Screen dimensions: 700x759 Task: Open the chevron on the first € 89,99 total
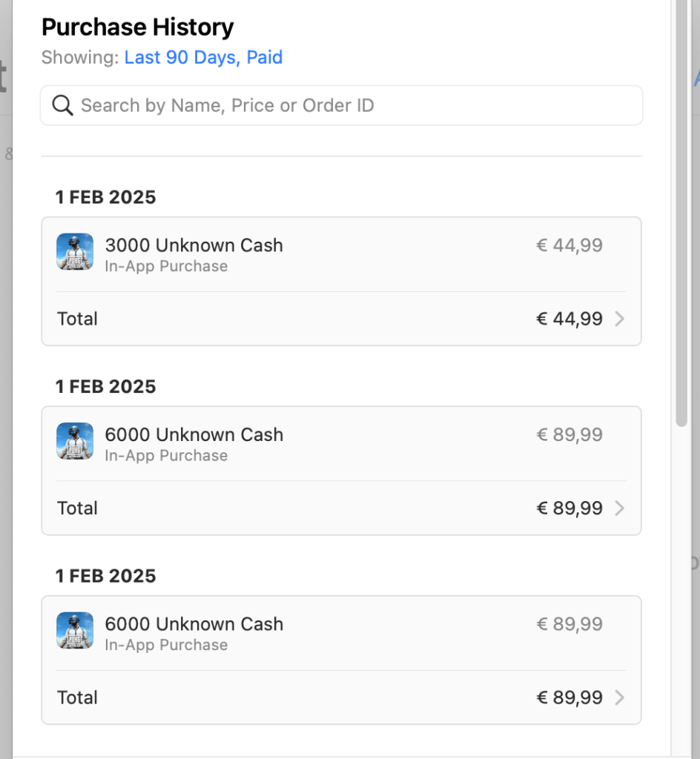620,508
